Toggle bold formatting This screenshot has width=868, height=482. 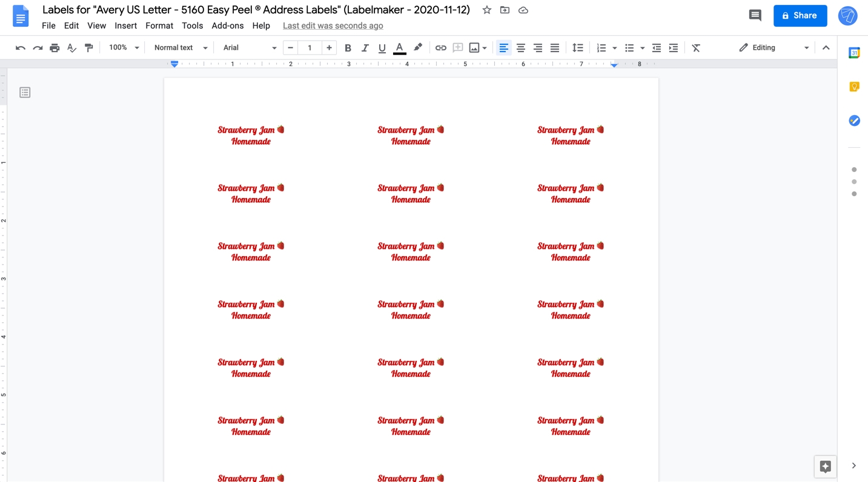pyautogui.click(x=348, y=48)
